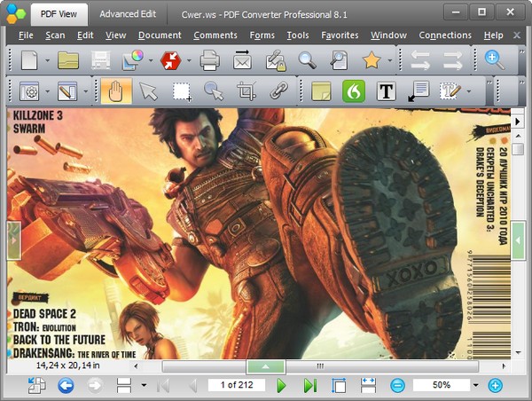Click the floppy disk save icon
The image size is (532, 401).
100,60
